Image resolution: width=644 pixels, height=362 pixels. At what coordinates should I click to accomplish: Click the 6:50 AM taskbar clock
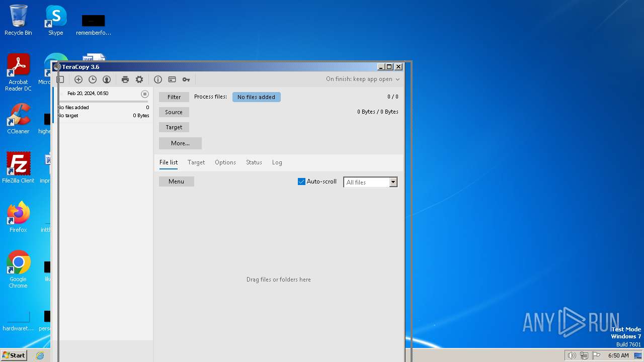618,355
